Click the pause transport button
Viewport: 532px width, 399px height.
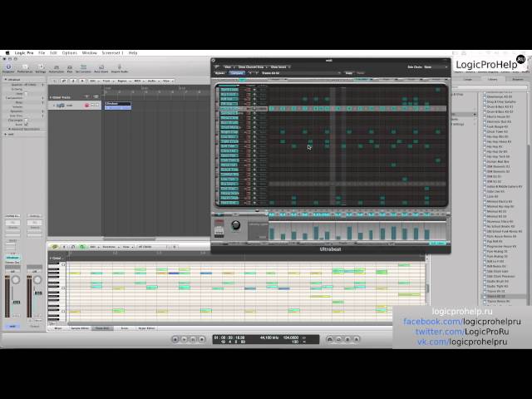pos(193,339)
